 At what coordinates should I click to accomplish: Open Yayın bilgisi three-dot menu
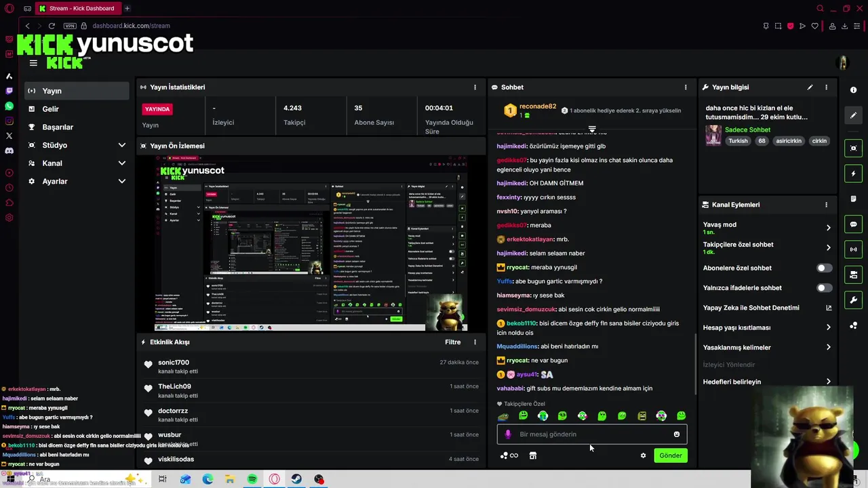(826, 87)
